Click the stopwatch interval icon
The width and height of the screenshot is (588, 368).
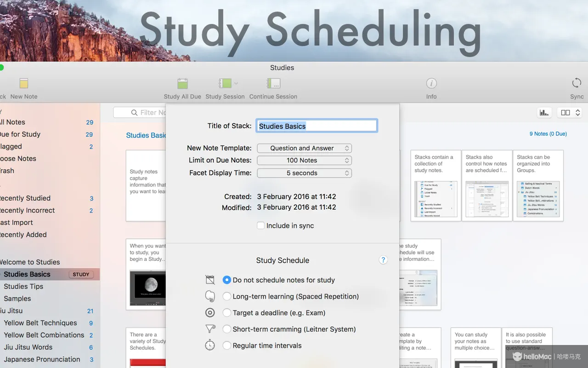[210, 345]
